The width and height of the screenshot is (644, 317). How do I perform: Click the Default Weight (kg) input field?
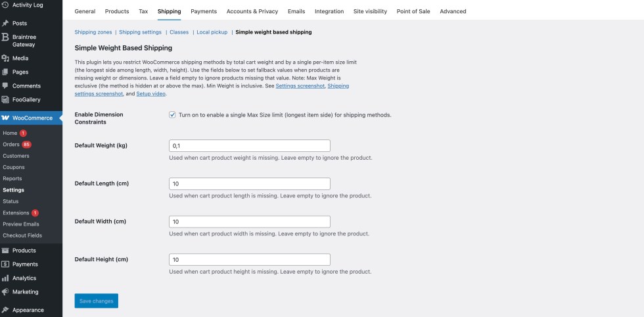[249, 145]
